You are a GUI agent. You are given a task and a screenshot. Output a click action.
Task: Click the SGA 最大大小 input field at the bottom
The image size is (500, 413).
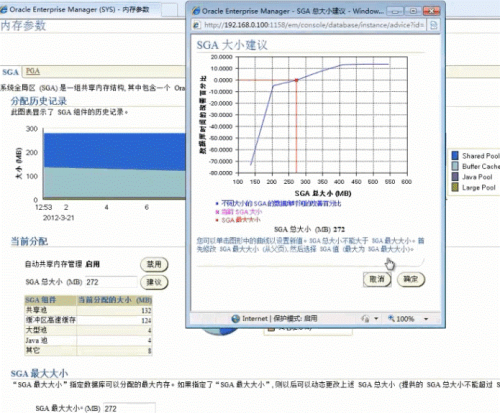point(129,408)
